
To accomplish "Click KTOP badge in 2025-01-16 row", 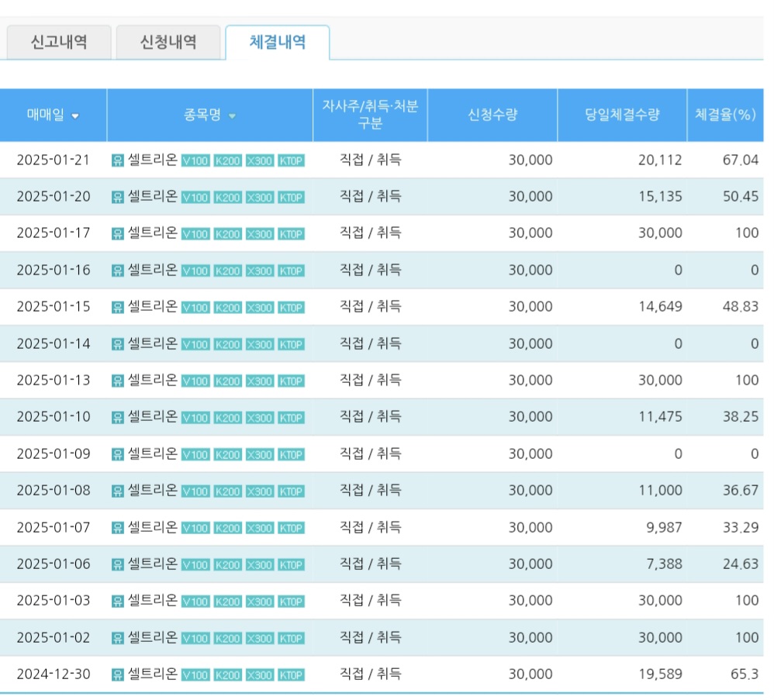I will [x=292, y=271].
